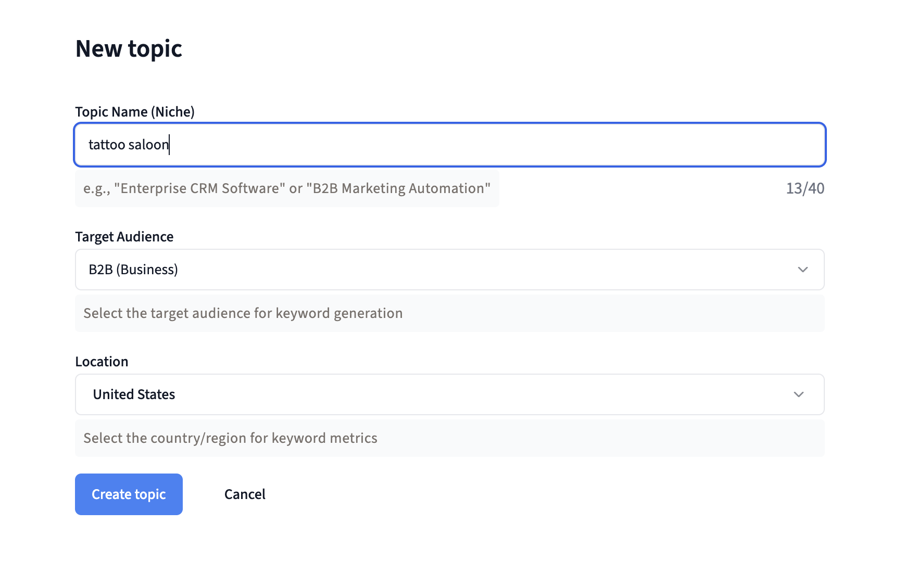Click the New topic heading
Viewport: 905px width, 588px height.
coord(129,48)
